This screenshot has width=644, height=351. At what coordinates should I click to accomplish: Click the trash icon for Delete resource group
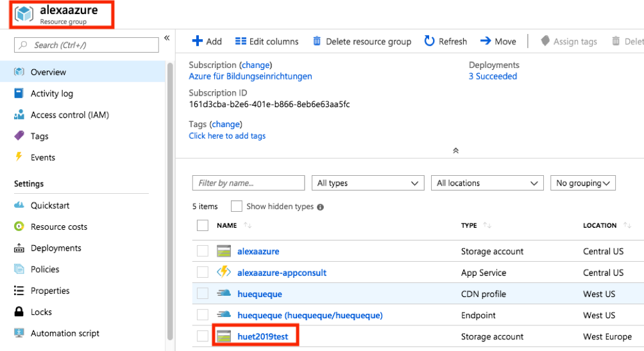pos(317,41)
